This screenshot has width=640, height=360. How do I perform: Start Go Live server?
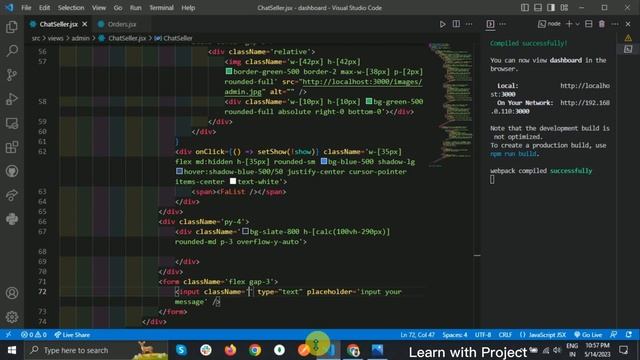588,335
